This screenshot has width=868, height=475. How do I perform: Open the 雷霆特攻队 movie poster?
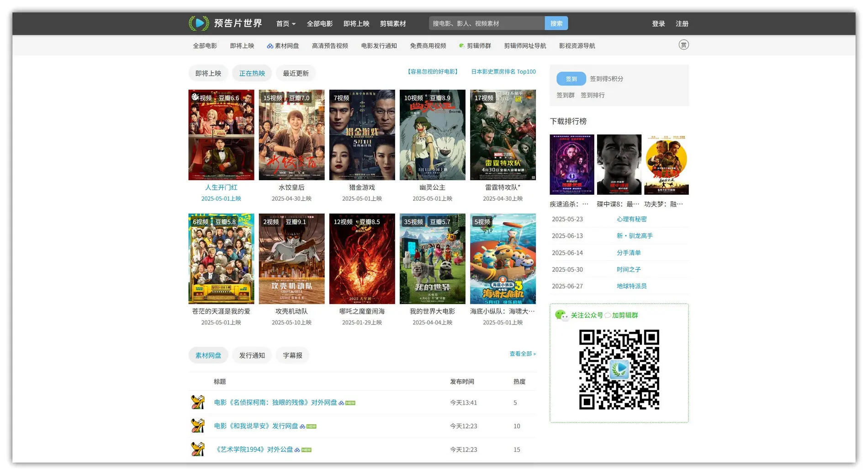point(503,135)
